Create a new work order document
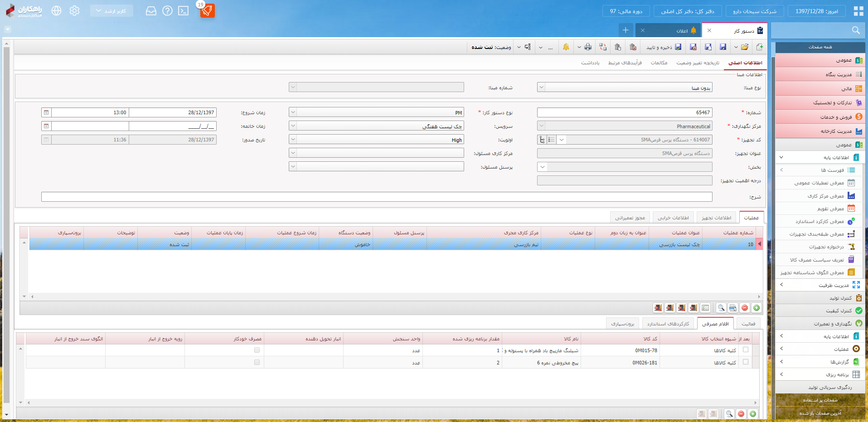The height and width of the screenshot is (422, 868). (x=760, y=47)
